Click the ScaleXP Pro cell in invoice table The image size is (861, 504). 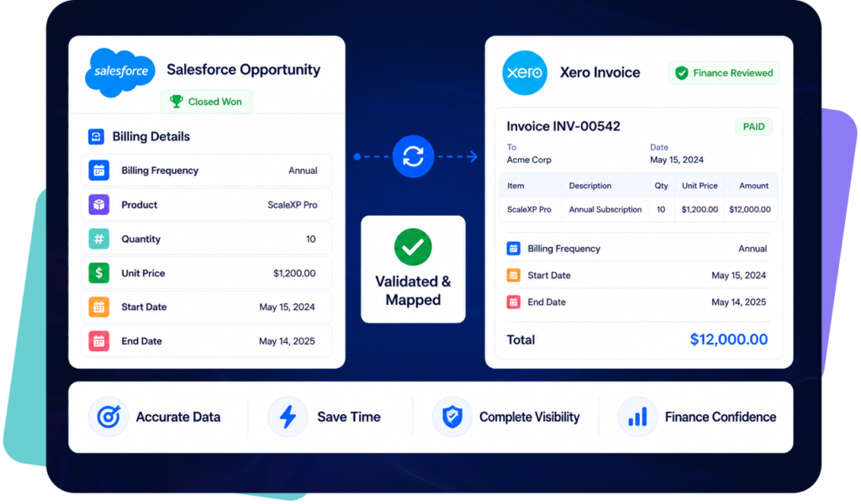coord(529,209)
